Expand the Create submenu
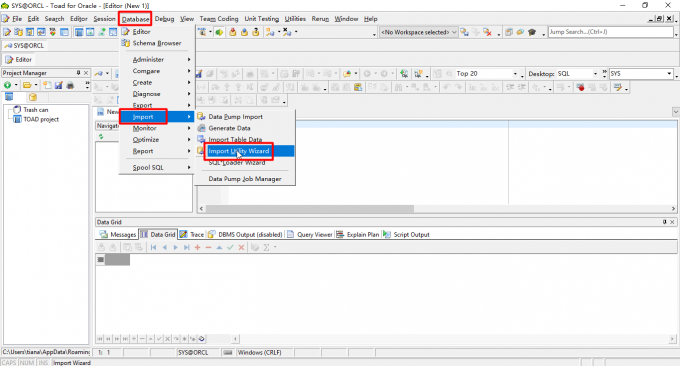The image size is (680, 366). point(157,82)
